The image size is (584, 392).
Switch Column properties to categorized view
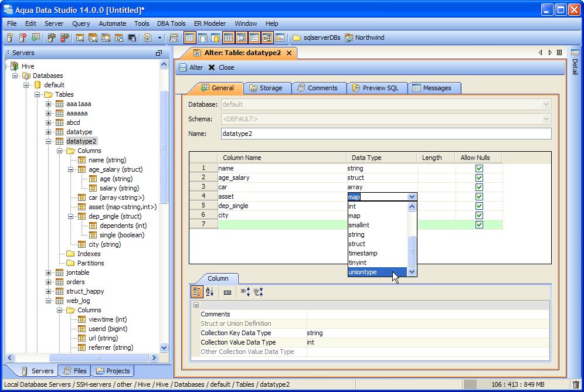[197, 292]
